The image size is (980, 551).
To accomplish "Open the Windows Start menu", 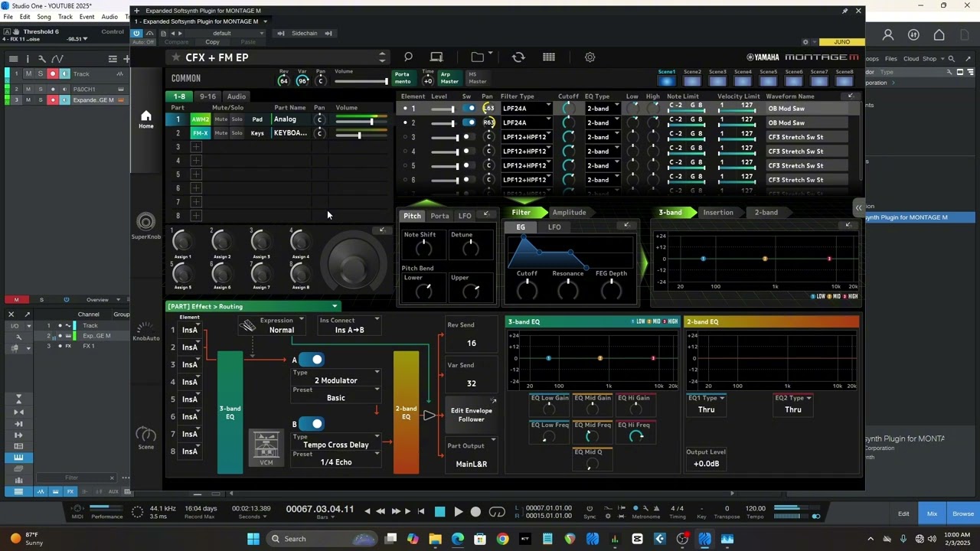I will coord(253,539).
